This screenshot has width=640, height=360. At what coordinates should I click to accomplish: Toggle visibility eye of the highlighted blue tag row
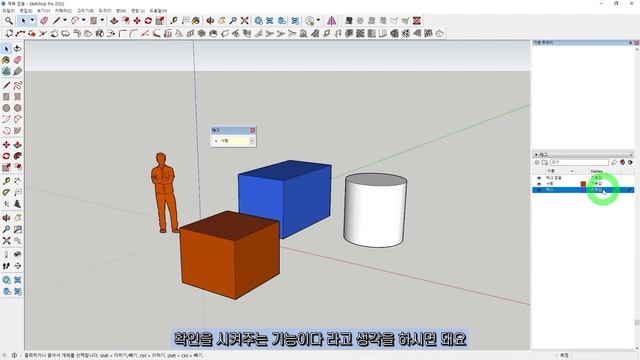pyautogui.click(x=539, y=190)
